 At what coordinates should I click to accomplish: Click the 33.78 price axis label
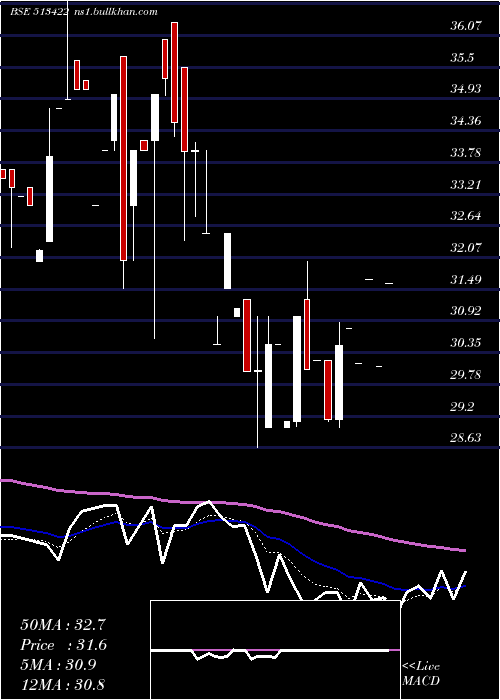[466, 153]
